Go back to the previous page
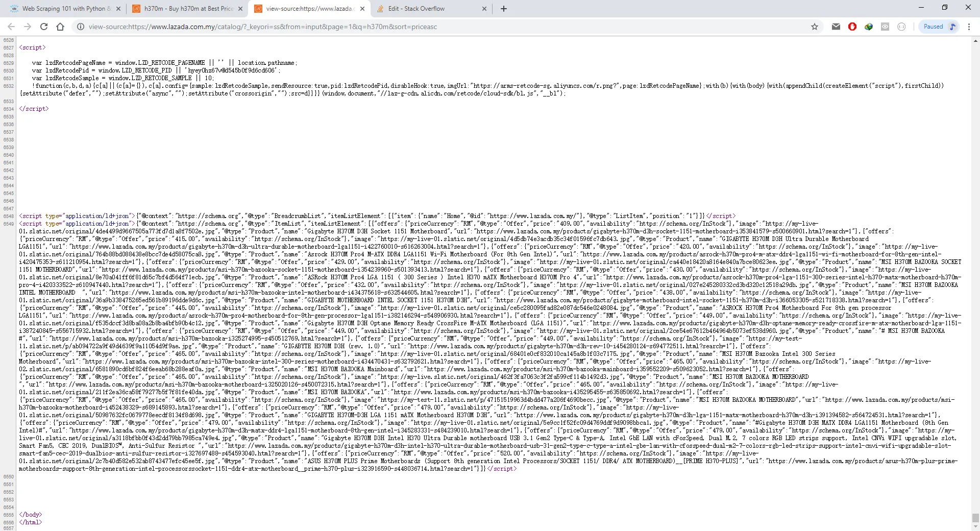Image resolution: width=980 pixels, height=531 pixels. click(11, 27)
